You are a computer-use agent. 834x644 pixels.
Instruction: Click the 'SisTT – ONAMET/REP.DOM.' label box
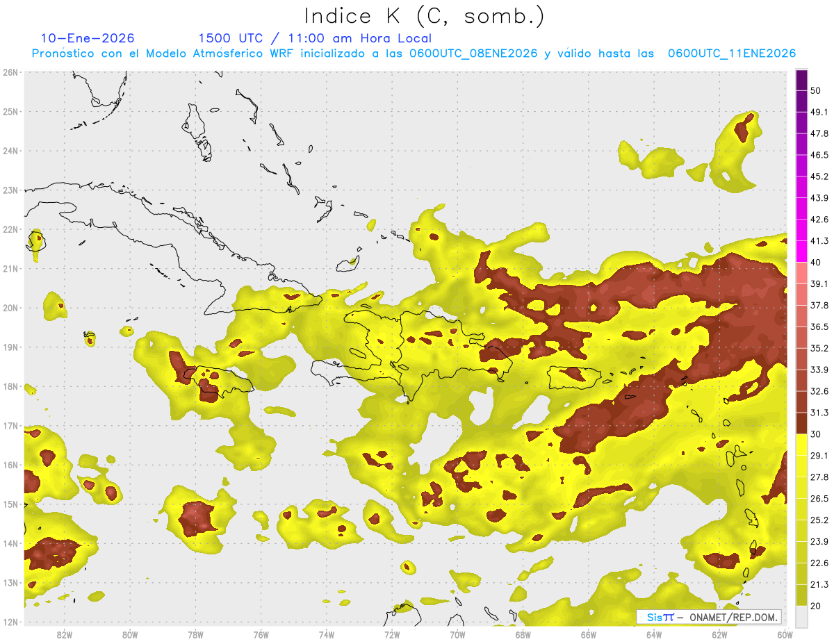pos(708,617)
